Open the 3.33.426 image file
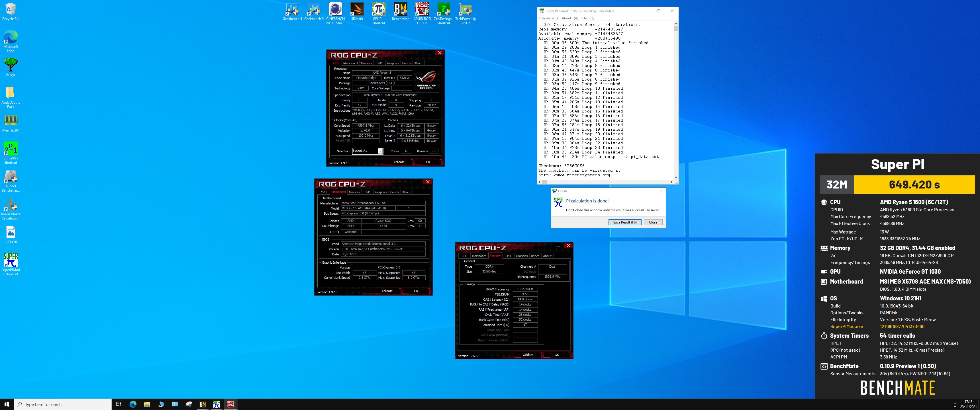Screen dimensions: 980x410 [x=11, y=235]
